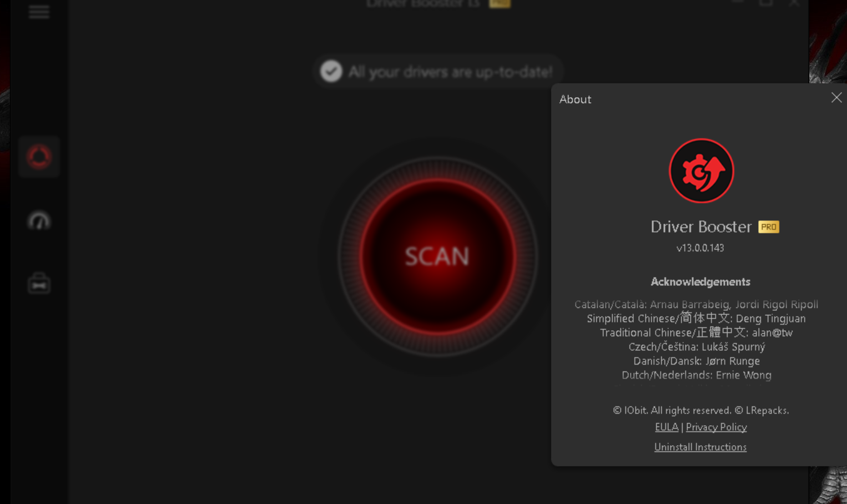Click the green checkmark status icon

click(x=331, y=71)
